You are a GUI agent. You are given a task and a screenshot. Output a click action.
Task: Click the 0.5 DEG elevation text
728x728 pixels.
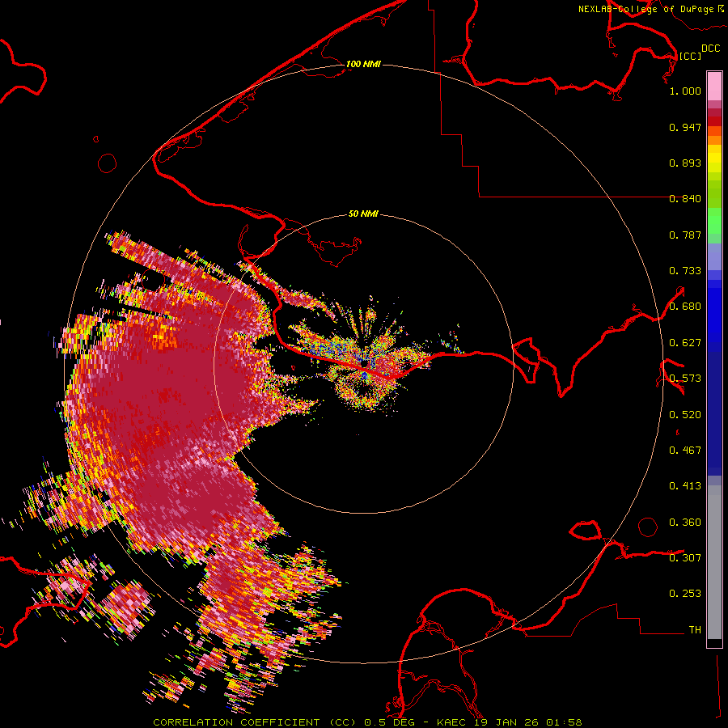pyautogui.click(x=389, y=722)
